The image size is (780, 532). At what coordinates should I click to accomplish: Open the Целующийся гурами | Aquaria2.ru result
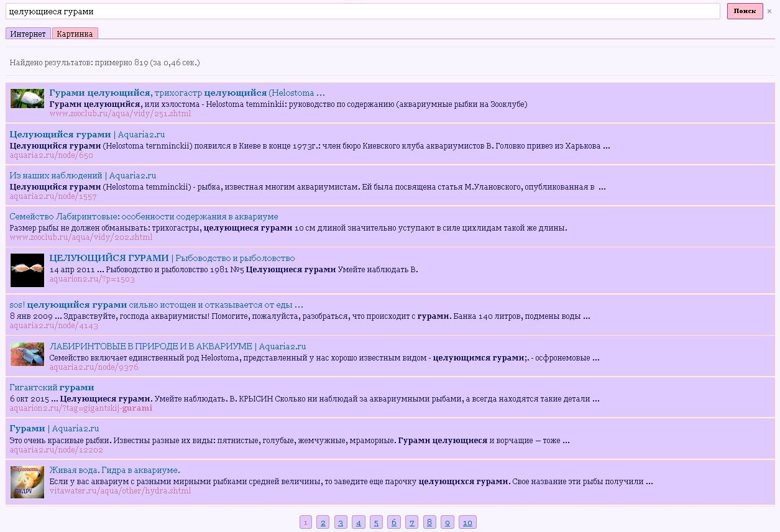click(x=87, y=134)
